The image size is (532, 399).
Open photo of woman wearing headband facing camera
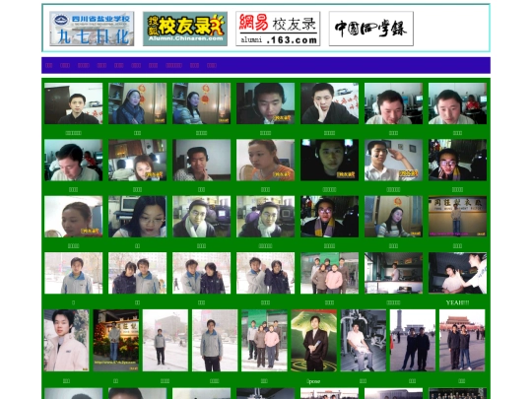click(x=137, y=103)
